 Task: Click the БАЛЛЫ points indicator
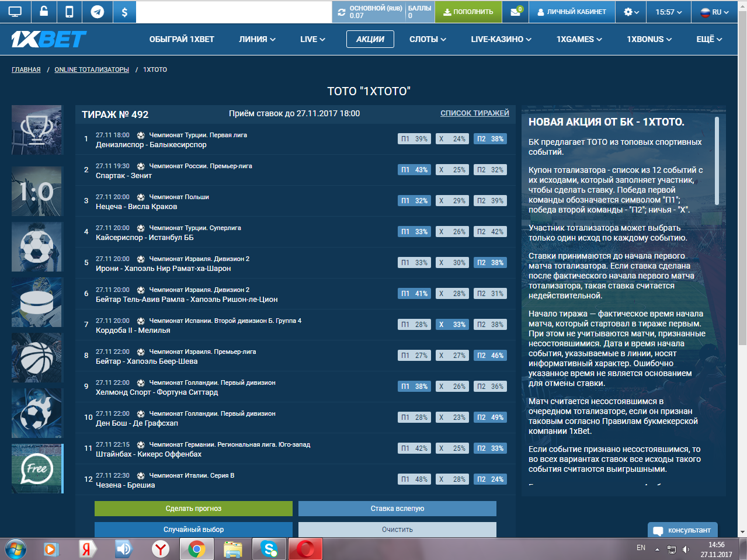point(419,12)
